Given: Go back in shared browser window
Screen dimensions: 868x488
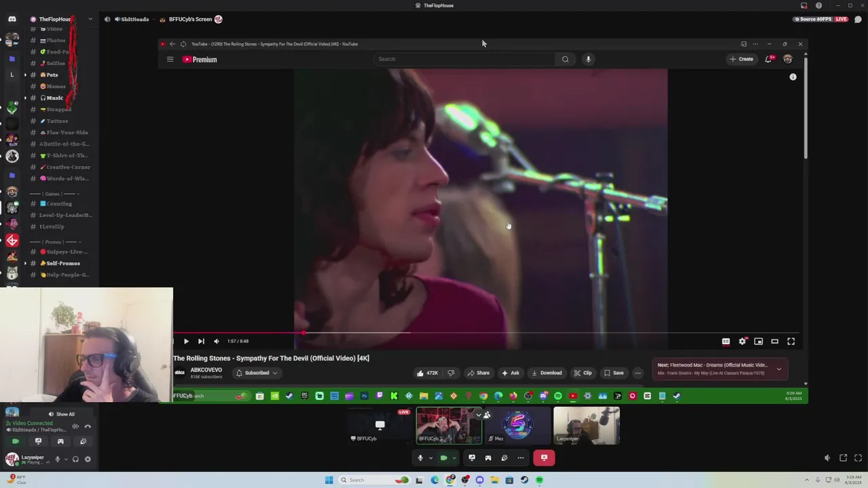Looking at the screenshot, I should point(172,44).
